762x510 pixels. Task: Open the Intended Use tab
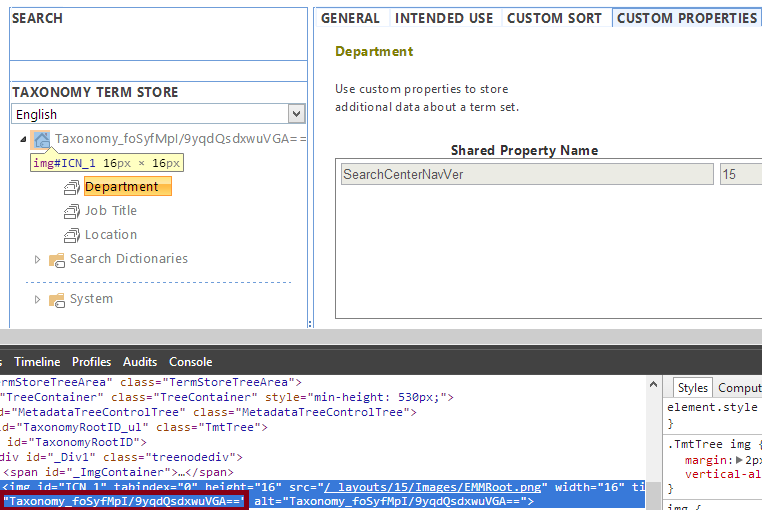point(444,18)
